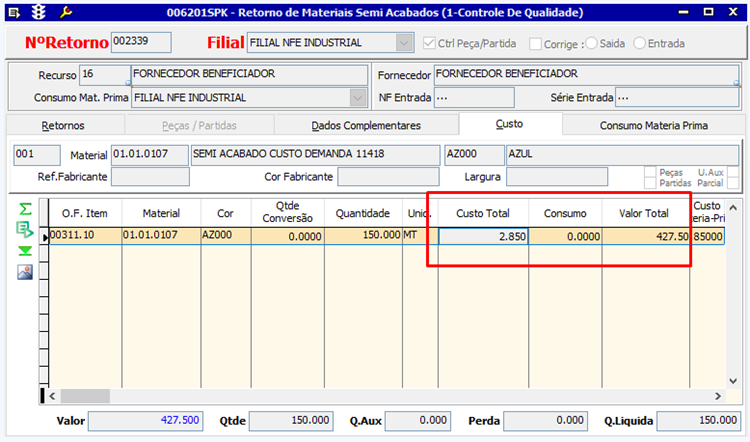Click the vertical scrollbar down arrow
The width and height of the screenshot is (750, 442).
(733, 381)
